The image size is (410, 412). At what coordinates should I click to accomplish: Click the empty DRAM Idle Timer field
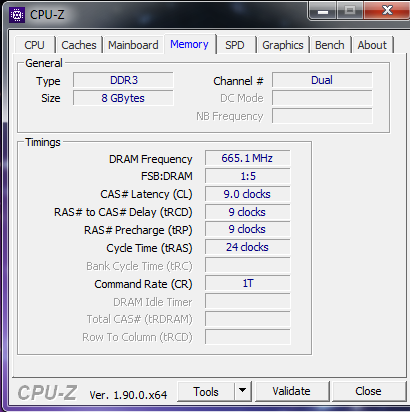[247, 301]
